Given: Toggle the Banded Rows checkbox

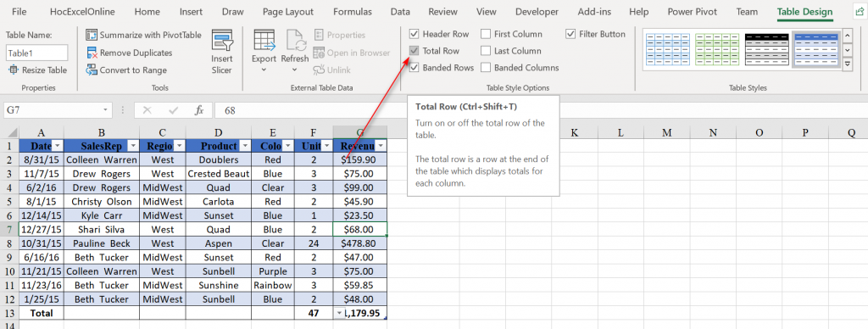Looking at the screenshot, I should pos(414,68).
